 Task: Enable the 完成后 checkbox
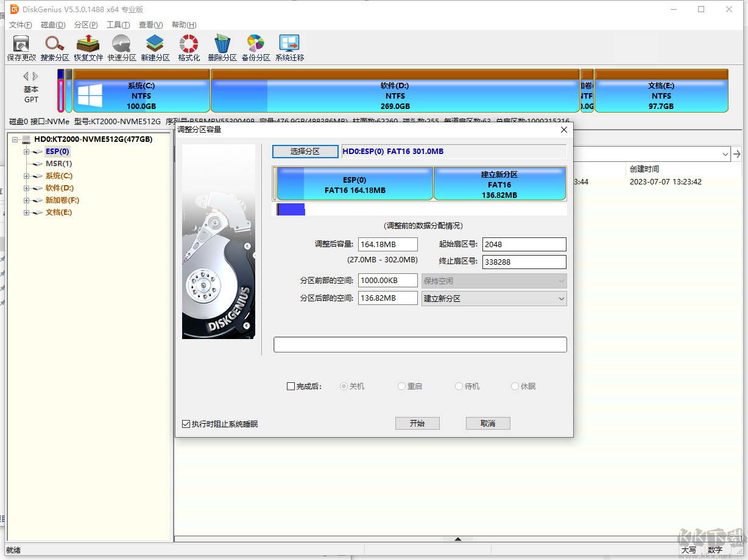tap(291, 387)
